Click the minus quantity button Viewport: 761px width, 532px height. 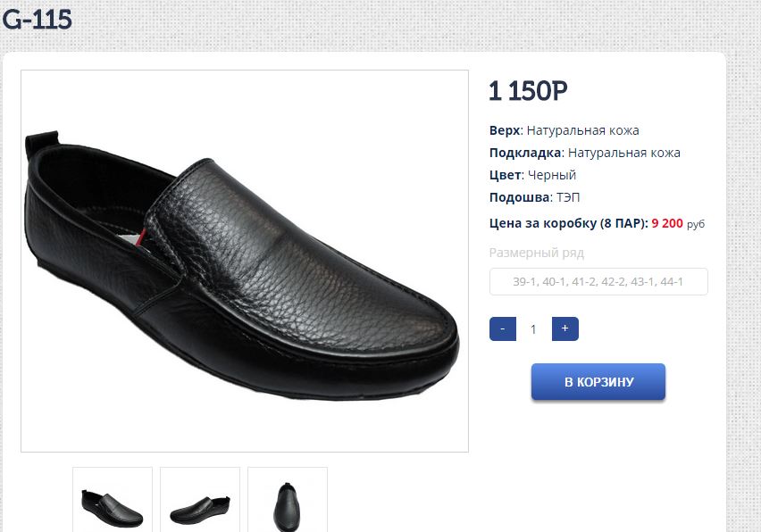click(503, 328)
